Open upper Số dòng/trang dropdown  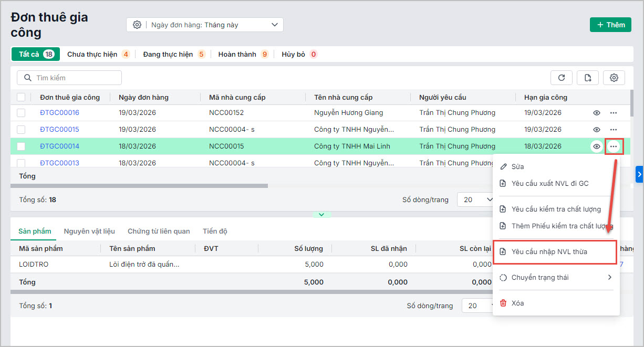pos(476,199)
